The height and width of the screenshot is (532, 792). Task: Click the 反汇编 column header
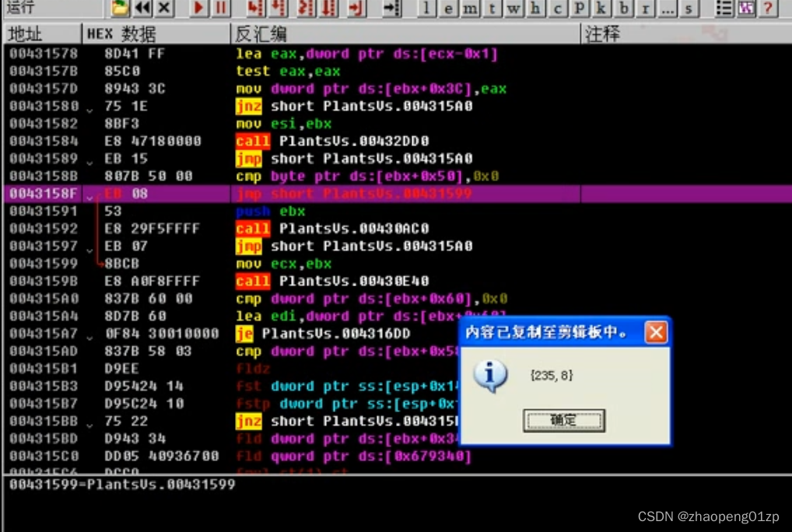405,33
